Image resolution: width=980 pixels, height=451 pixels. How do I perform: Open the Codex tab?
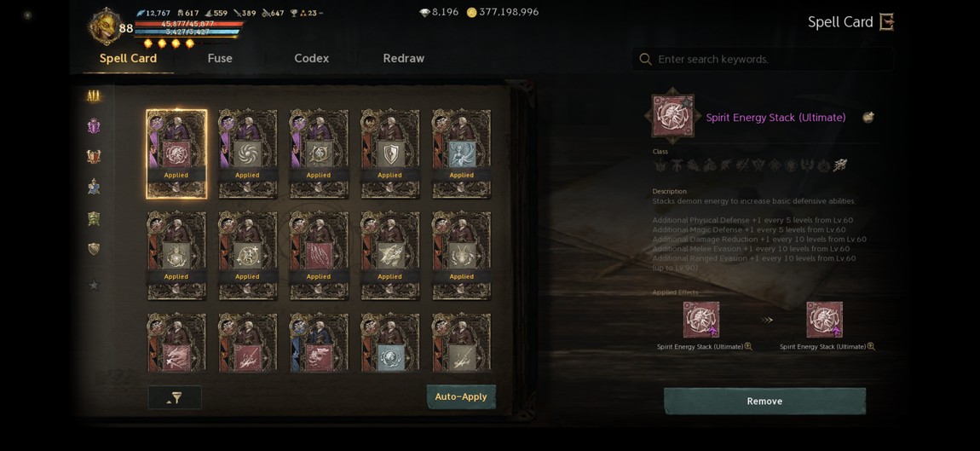tap(311, 58)
